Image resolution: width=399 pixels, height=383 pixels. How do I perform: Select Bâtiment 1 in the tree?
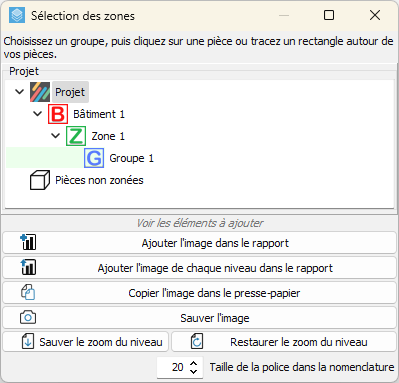[99, 114]
